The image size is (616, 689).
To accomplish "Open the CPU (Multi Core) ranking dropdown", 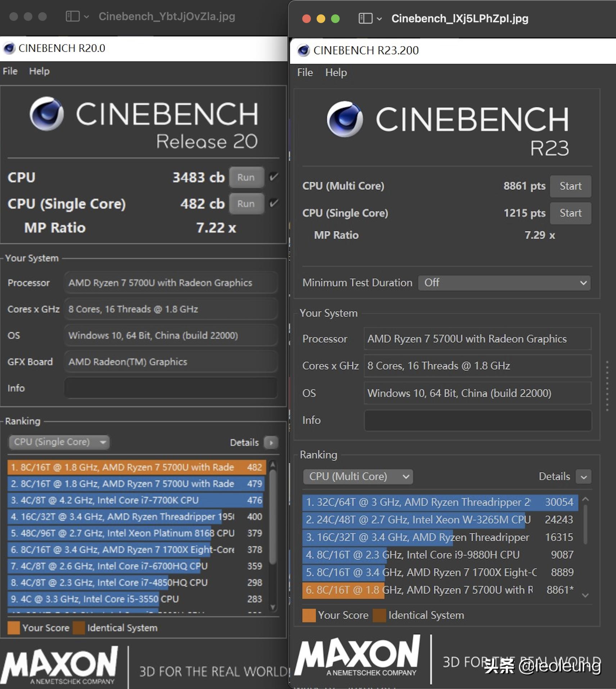I will [358, 476].
